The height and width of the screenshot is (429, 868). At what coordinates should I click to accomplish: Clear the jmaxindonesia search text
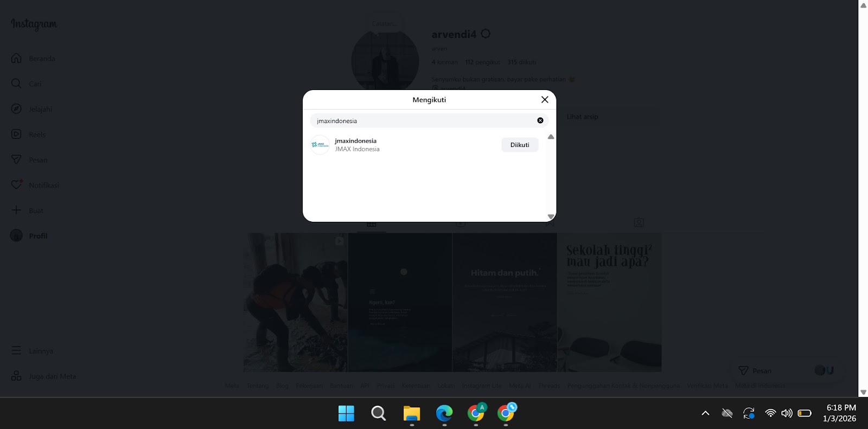540,120
